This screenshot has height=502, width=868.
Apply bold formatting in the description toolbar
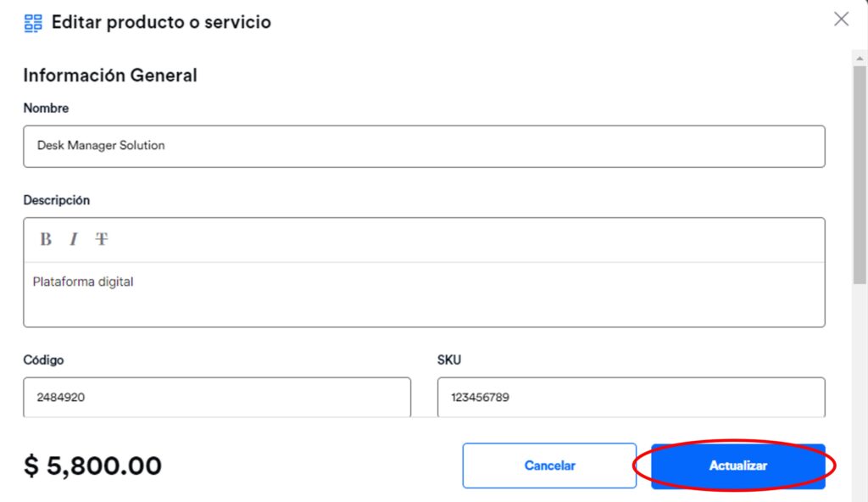(x=45, y=239)
